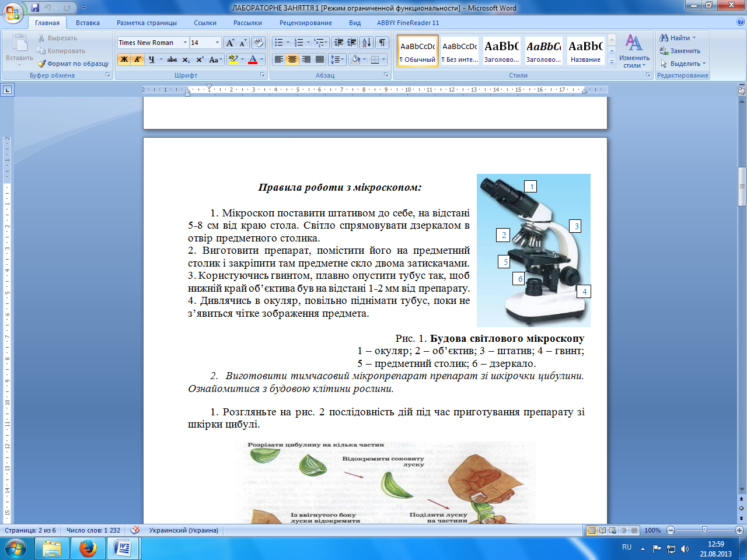Toggle Underline (Ч) formatting
Screen dimensions: 747x560
click(151, 60)
